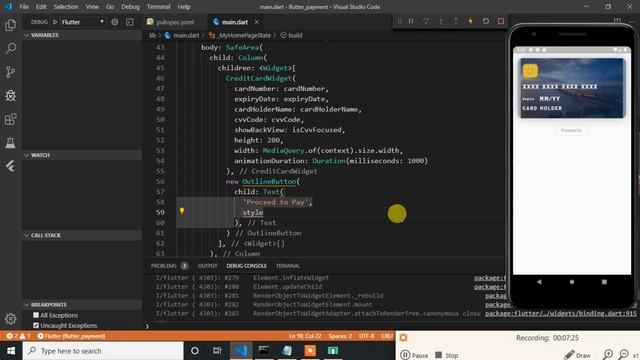Viewport: 640px width, 360px height.
Task: Toggle the Uncaught Exceptions breakpoint checkbox
Action: click(36, 325)
